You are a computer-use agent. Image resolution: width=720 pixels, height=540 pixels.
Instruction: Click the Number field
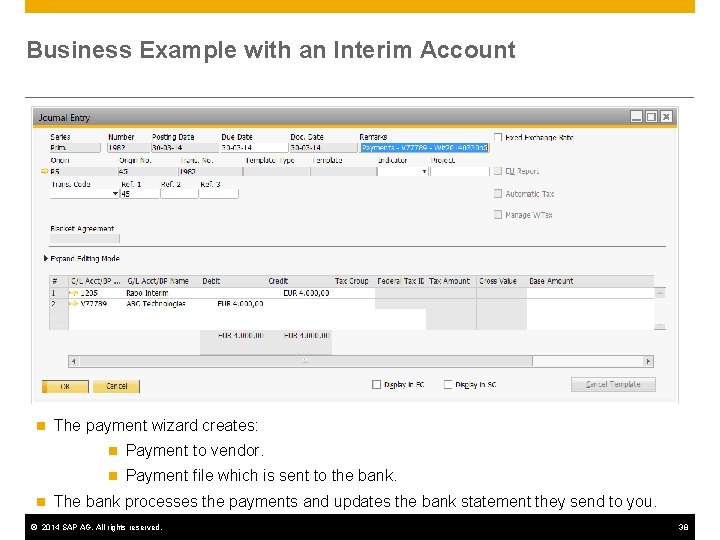coord(128,148)
